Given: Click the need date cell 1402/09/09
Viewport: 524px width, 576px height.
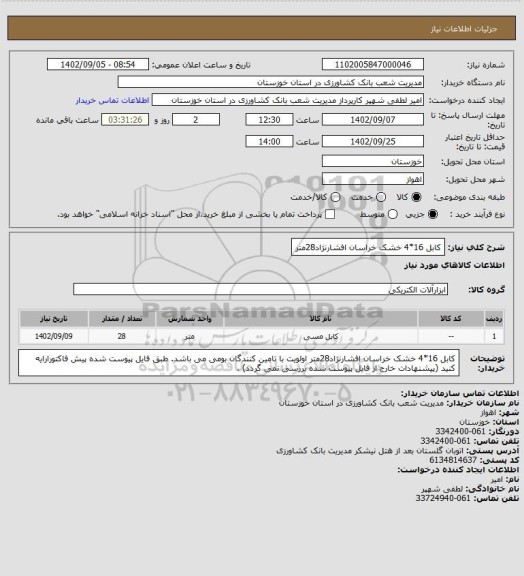Looking at the screenshot, I should point(54,336).
